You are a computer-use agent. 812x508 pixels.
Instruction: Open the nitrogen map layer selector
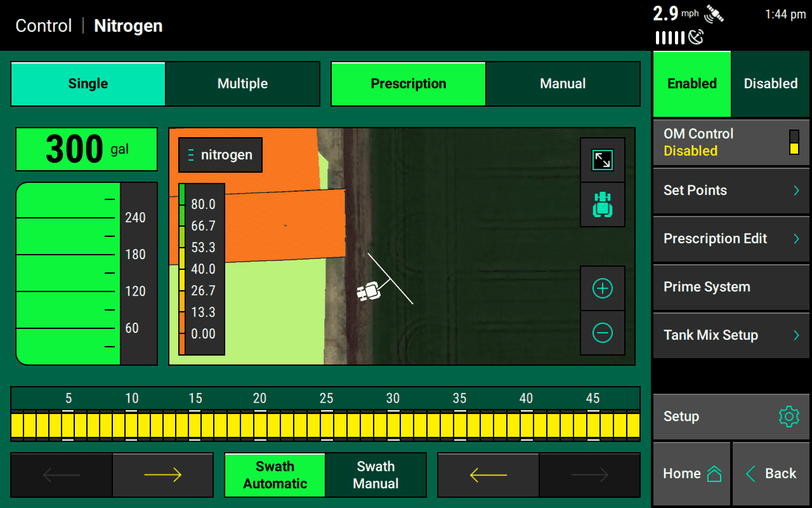(220, 154)
